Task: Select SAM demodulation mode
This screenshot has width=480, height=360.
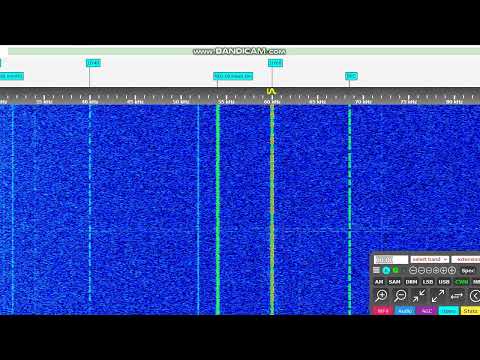Action: coord(394,282)
